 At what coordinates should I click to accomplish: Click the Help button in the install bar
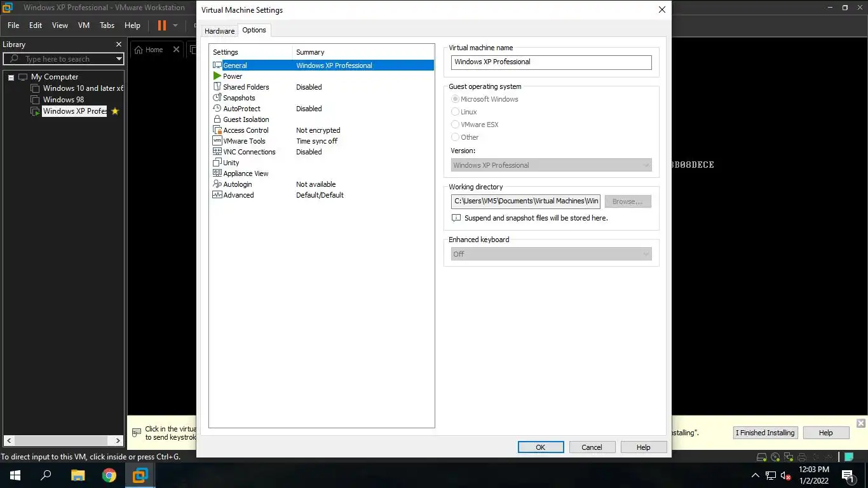(826, 433)
